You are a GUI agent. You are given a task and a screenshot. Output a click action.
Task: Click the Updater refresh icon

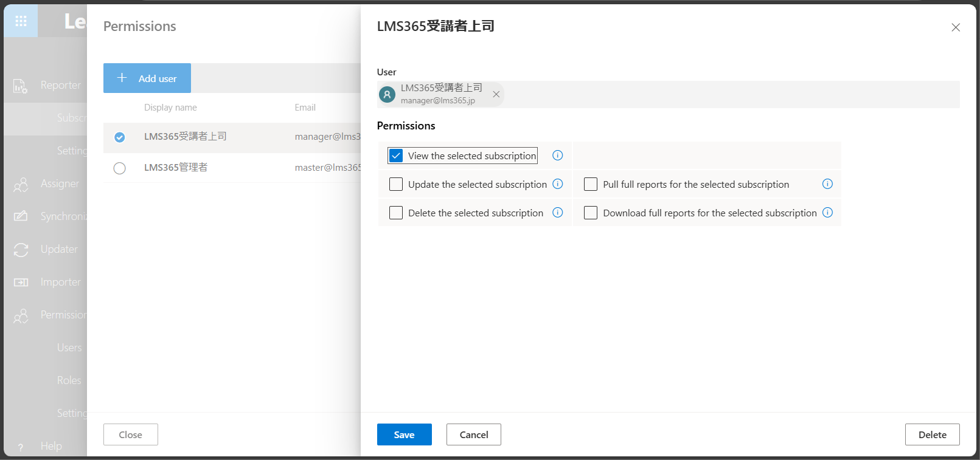tap(21, 249)
